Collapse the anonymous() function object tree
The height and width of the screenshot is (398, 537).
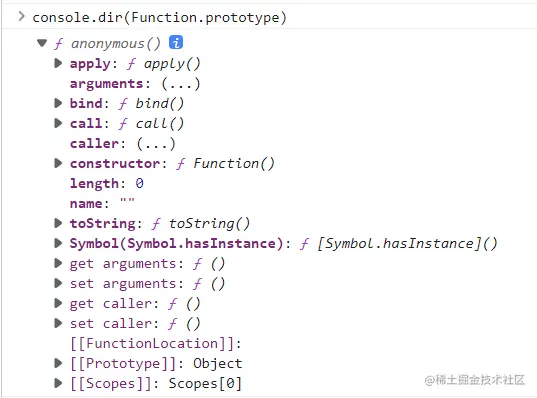(x=42, y=43)
